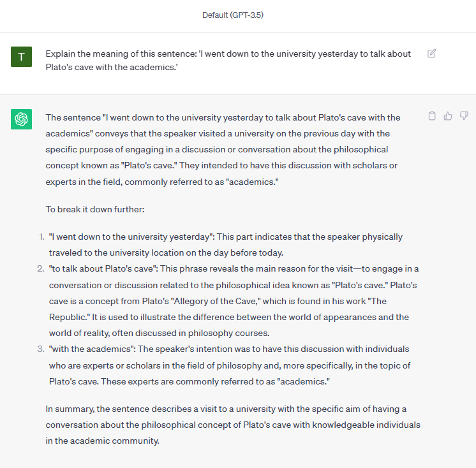Select the Default (GPT-3.5) model header

[233, 15]
